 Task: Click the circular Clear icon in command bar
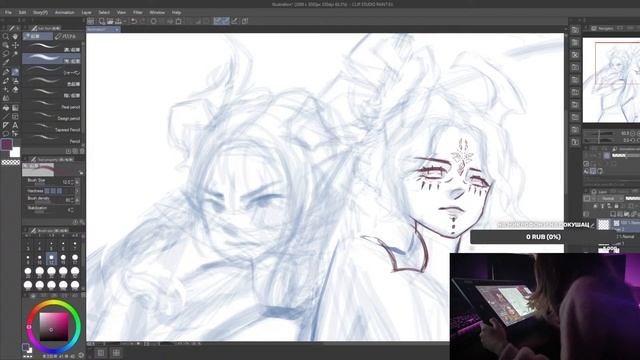click(153, 21)
